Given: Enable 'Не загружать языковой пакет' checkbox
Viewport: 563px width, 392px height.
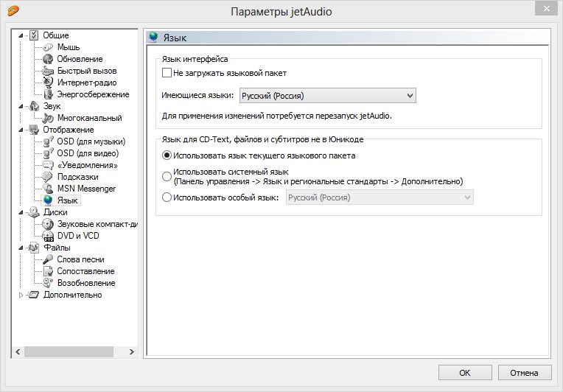Looking at the screenshot, I should (167, 73).
